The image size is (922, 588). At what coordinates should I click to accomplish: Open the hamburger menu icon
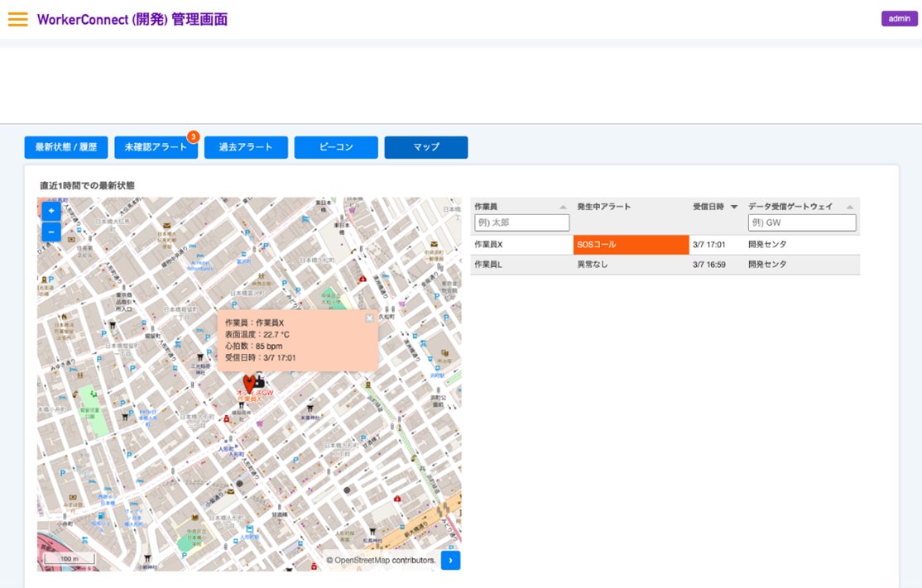click(x=17, y=19)
